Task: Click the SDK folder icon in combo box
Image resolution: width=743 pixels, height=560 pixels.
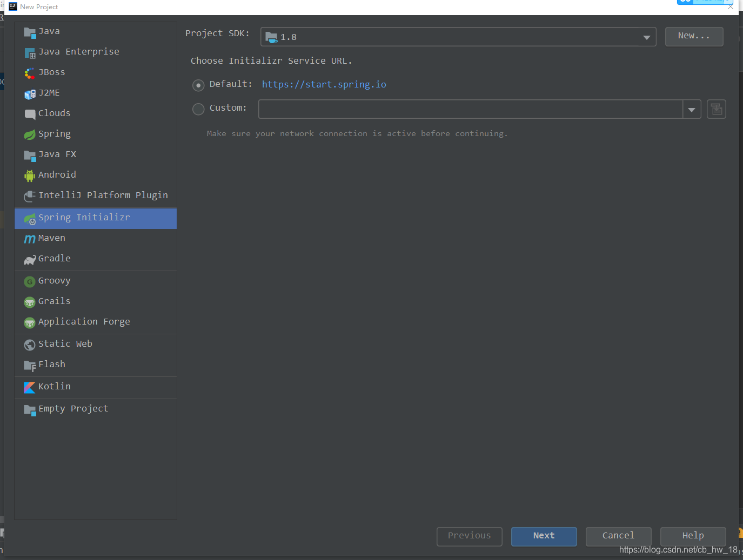Action: coord(271,37)
